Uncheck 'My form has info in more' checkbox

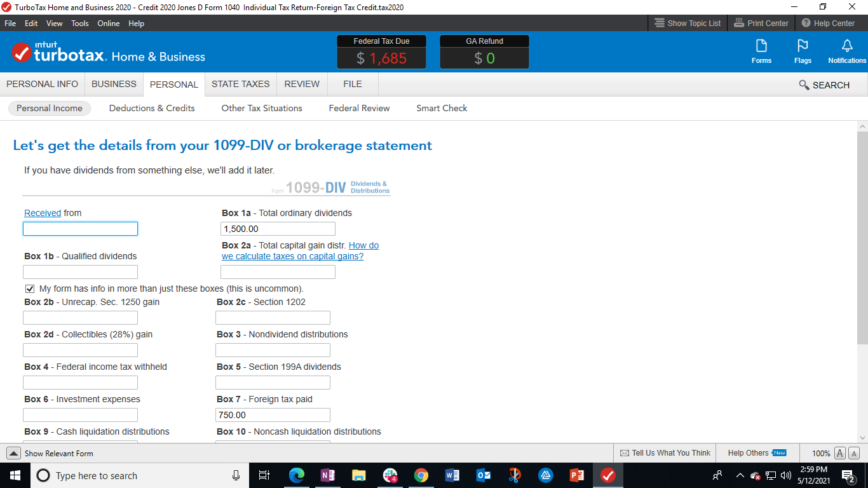pyautogui.click(x=29, y=288)
